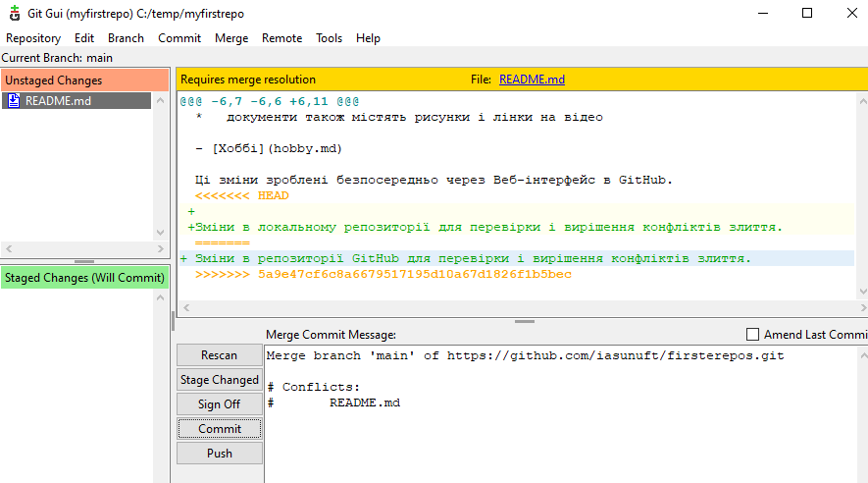Click the README.md file link in diff header
This screenshot has height=483, width=868.
pyautogui.click(x=532, y=80)
